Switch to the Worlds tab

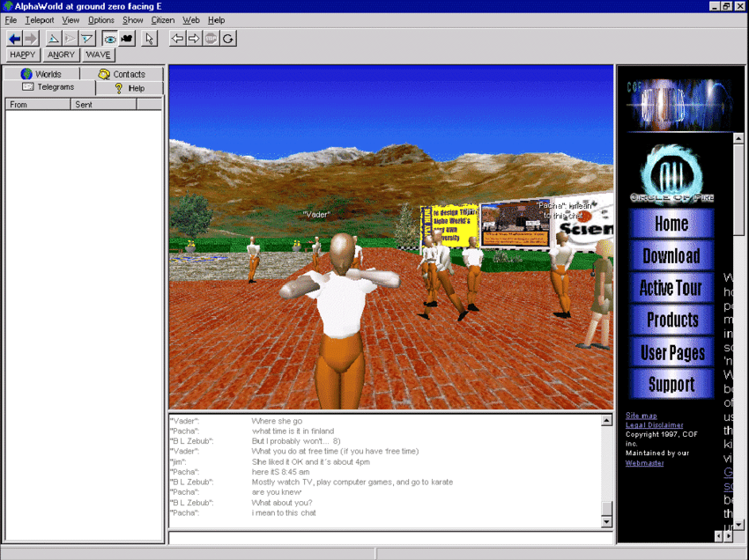click(x=41, y=74)
